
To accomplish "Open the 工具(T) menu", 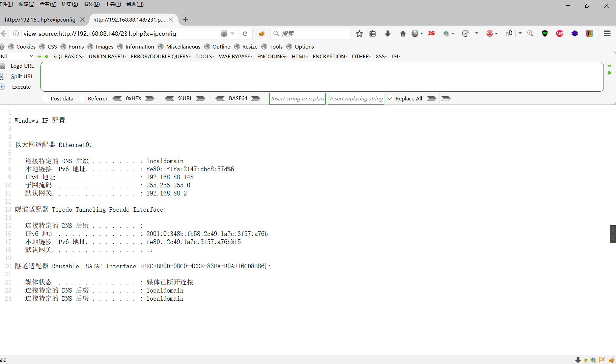I will pos(113,4).
